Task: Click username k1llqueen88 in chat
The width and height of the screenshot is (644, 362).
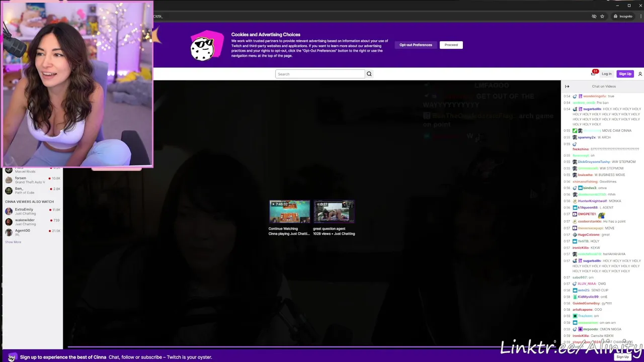Action: 588,208
